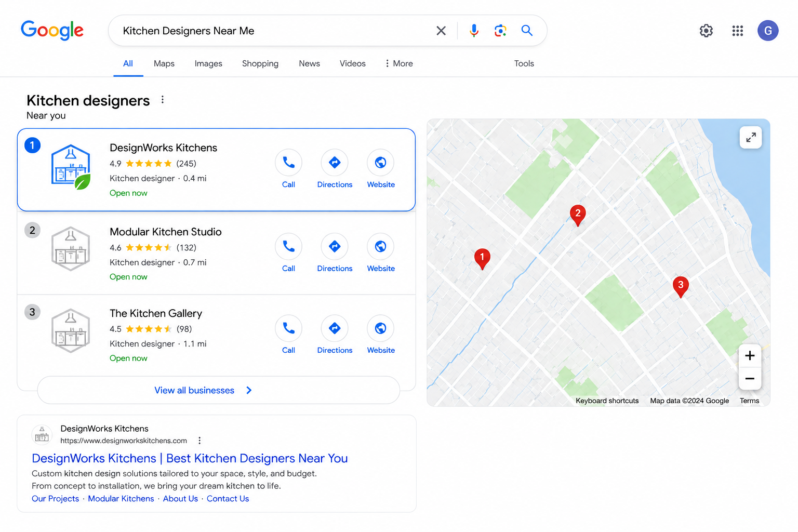The image size is (798, 532).
Task: Click the map pin numbered 2
Action: (x=578, y=216)
